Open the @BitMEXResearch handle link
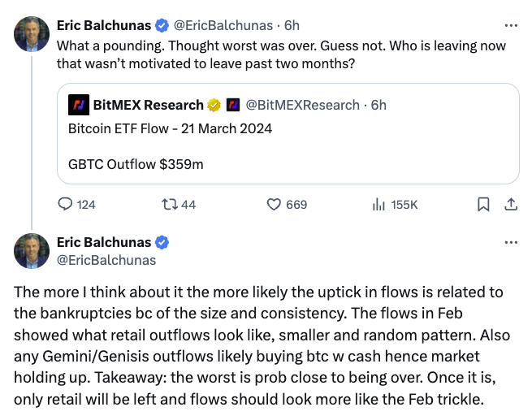The height and width of the screenshot is (420, 532). coord(302,105)
